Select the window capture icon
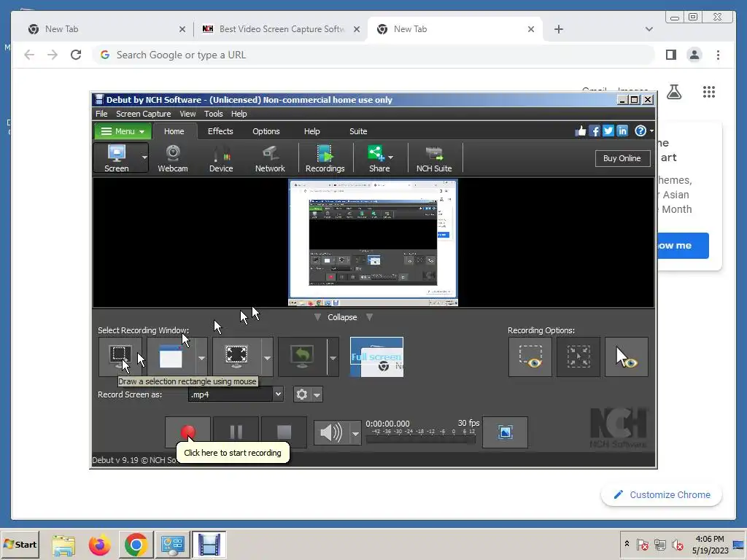This screenshot has height=560, width=747. 171,357
